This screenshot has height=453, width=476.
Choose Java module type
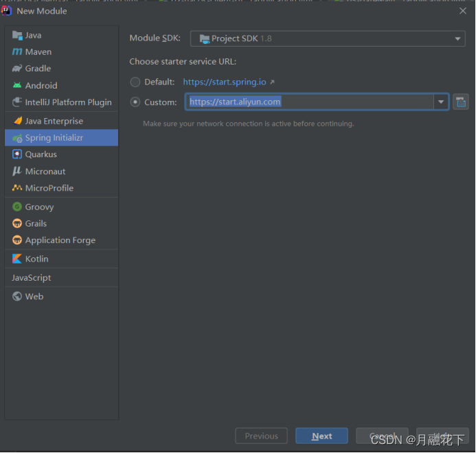tap(62, 36)
